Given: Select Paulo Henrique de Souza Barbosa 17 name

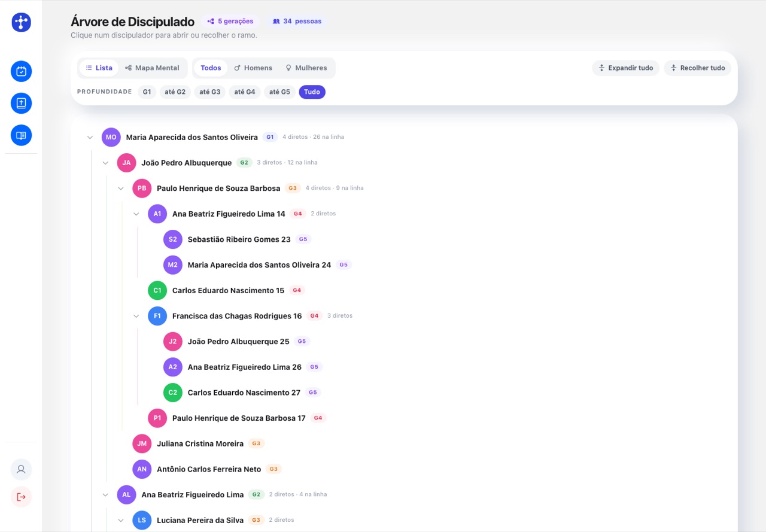Looking at the screenshot, I should tap(239, 418).
